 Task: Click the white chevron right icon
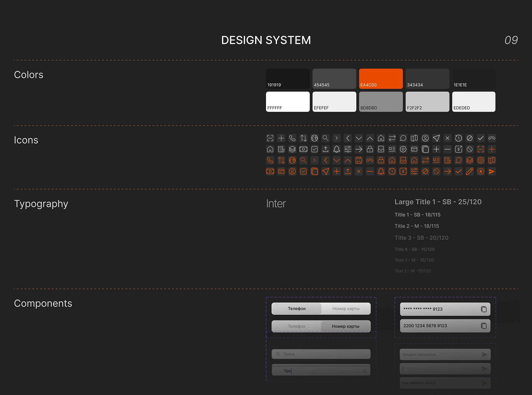pos(337,138)
